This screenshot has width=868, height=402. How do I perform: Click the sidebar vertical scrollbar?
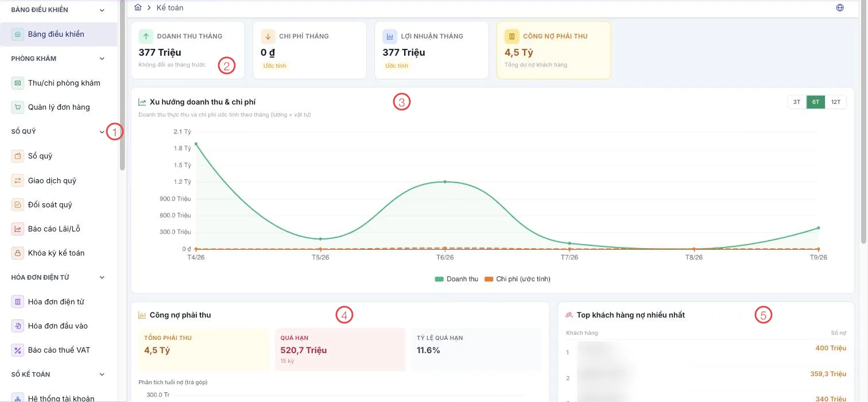(122, 86)
